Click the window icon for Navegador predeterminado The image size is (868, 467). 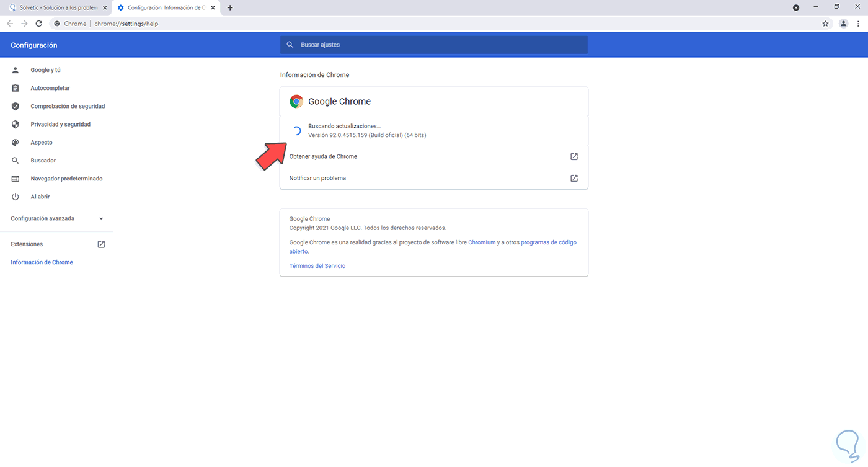coord(15,179)
